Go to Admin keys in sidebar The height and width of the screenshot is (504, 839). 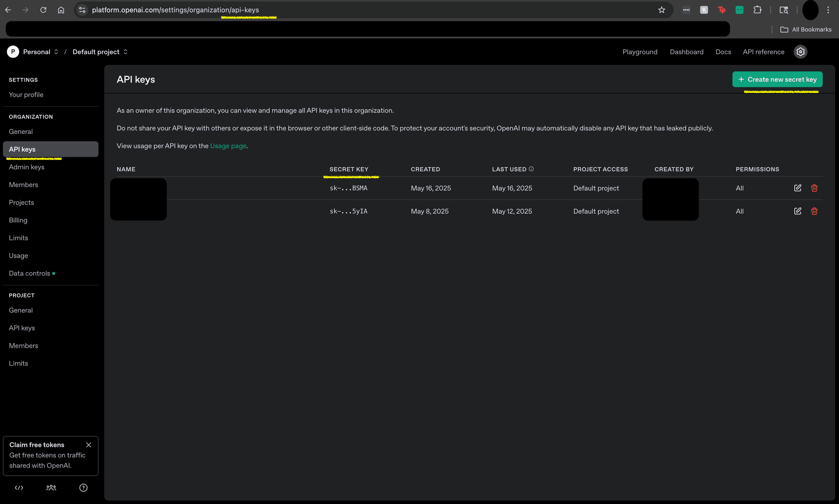click(x=27, y=167)
